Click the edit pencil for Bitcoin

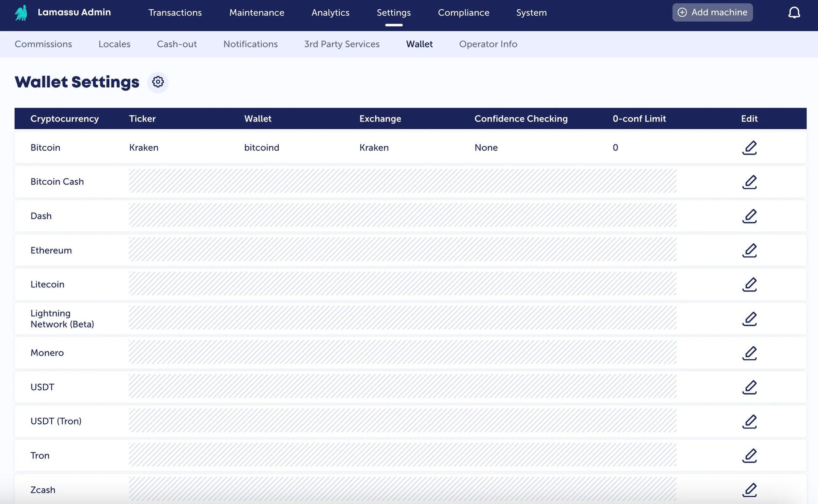tap(749, 148)
